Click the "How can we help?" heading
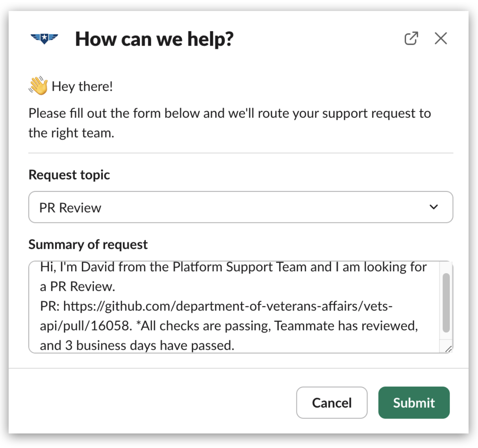478x448 pixels. (154, 39)
